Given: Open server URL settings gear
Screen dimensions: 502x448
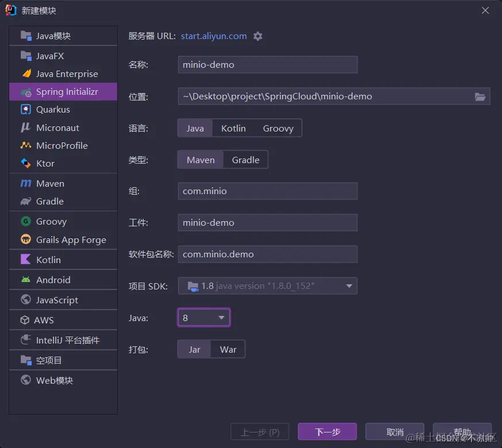Looking at the screenshot, I should click(x=258, y=36).
